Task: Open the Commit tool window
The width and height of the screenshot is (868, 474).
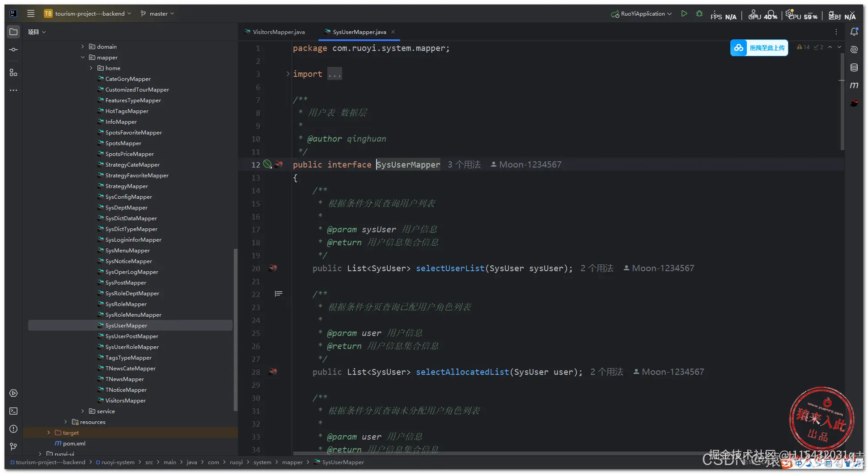Action: coord(13,50)
